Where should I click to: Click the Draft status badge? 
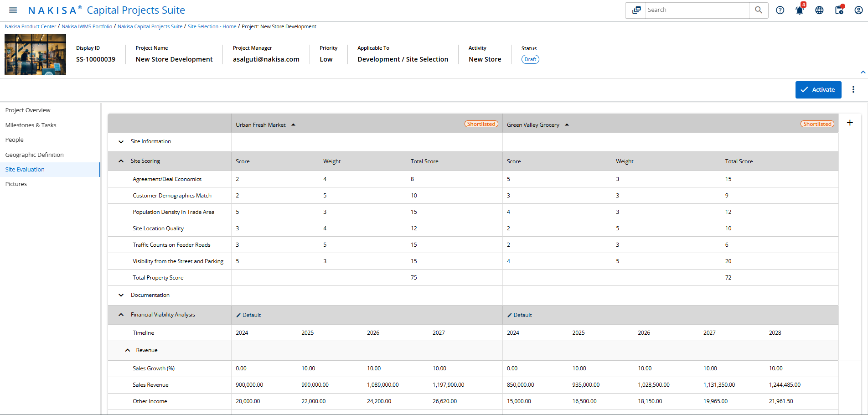click(x=530, y=59)
